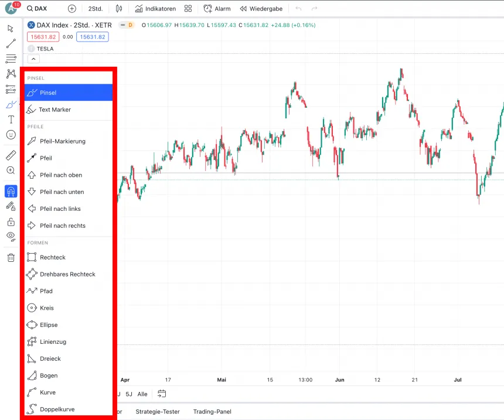504x420 pixels.
Task: Collapse the drawing tools menu with the chevron
Action: point(33,59)
